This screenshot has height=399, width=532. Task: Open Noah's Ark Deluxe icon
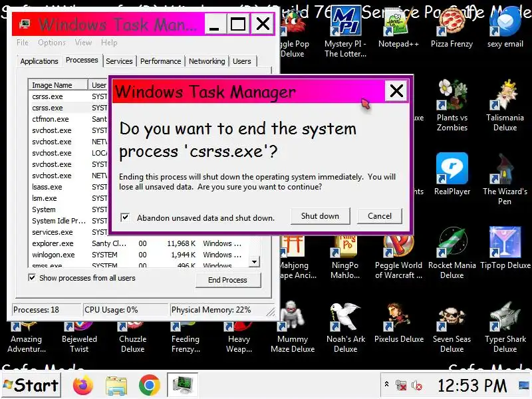point(346,327)
